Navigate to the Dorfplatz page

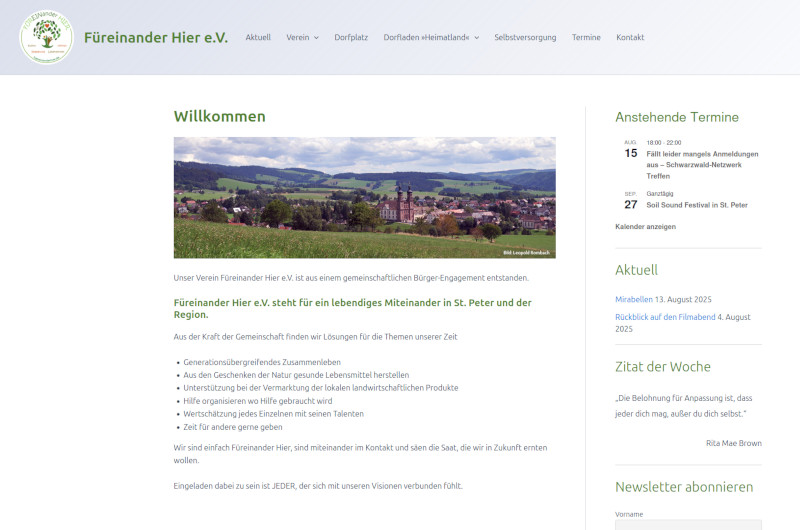351,38
